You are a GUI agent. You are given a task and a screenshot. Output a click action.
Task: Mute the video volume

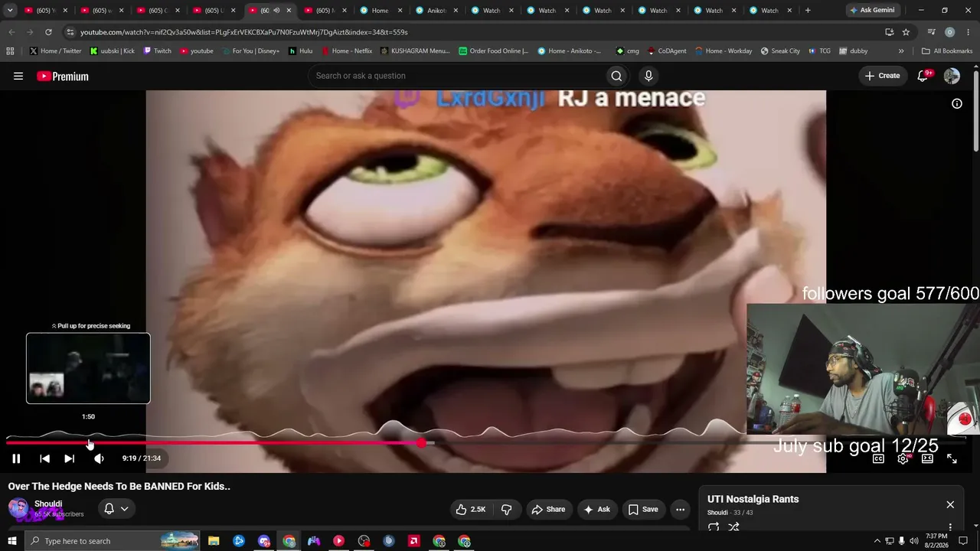coord(99,458)
